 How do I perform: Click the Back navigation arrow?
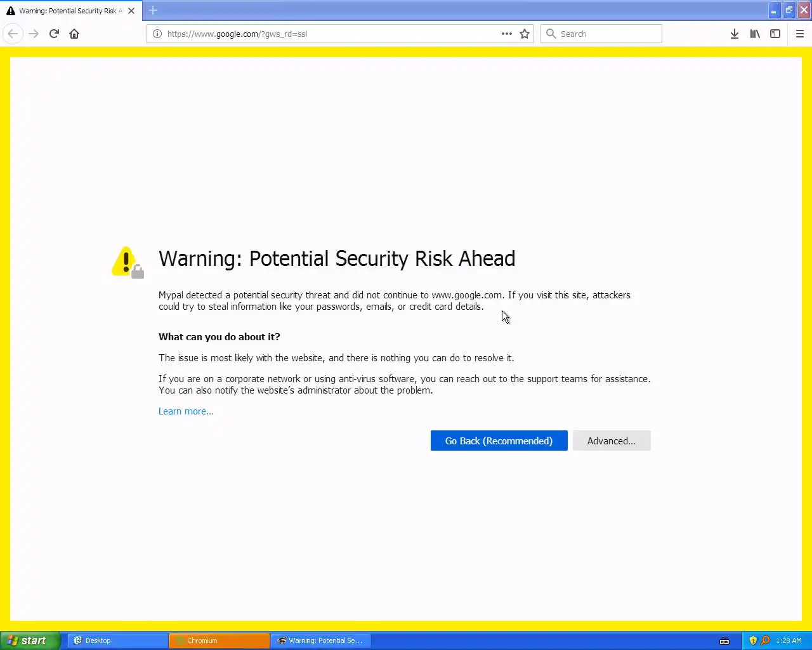coord(13,34)
